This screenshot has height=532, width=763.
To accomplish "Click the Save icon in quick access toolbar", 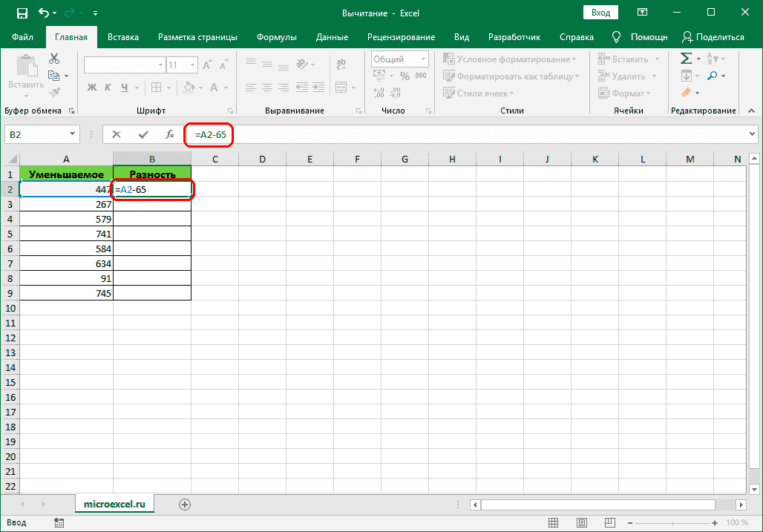I will pos(22,13).
